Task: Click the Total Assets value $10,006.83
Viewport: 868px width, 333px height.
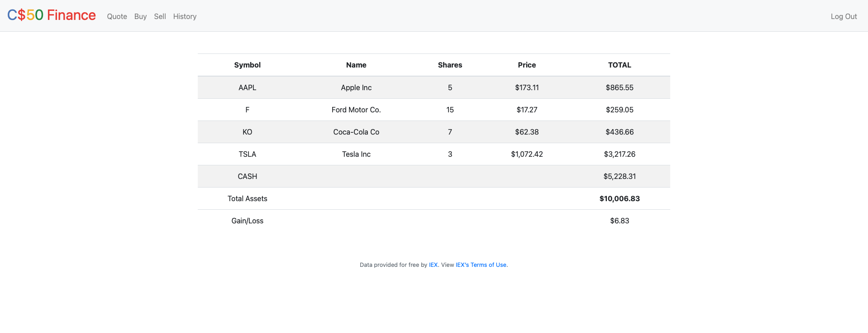Action: [620, 198]
